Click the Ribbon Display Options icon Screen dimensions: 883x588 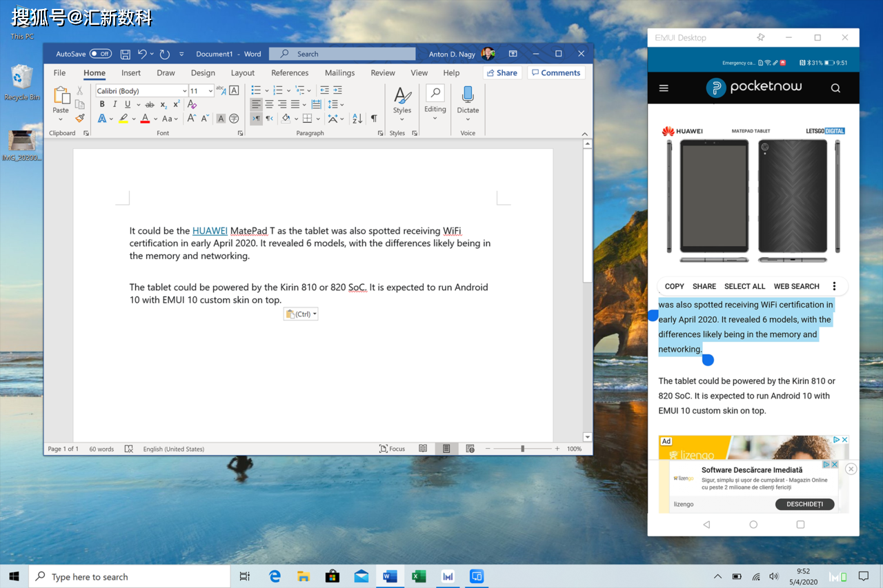(x=513, y=54)
